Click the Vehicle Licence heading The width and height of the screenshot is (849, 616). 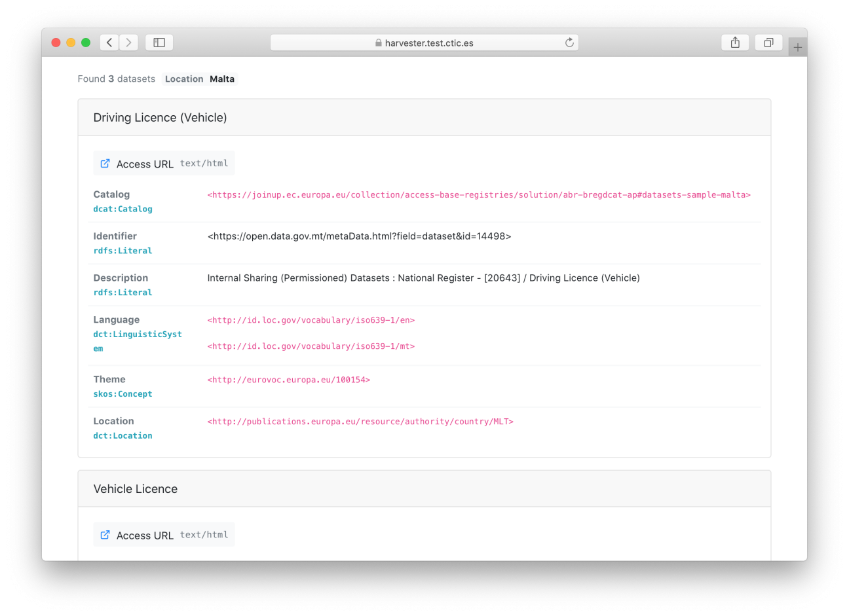click(x=136, y=489)
